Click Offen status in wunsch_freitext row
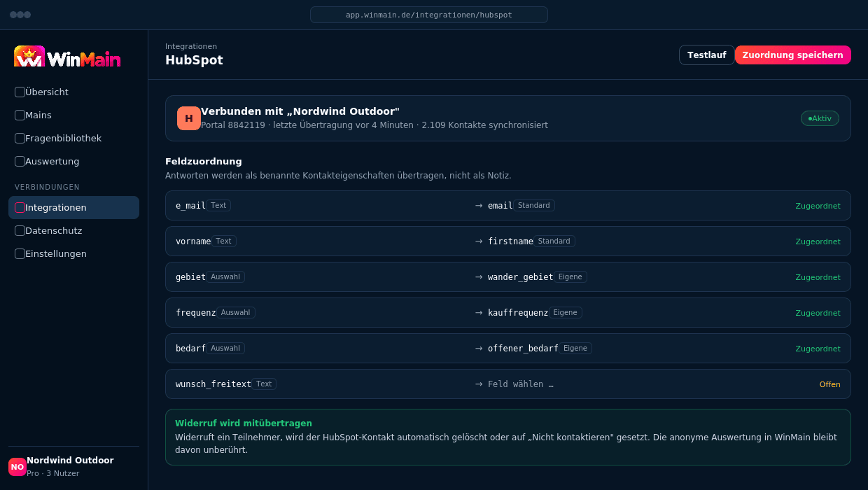The height and width of the screenshot is (490, 868). (x=830, y=384)
